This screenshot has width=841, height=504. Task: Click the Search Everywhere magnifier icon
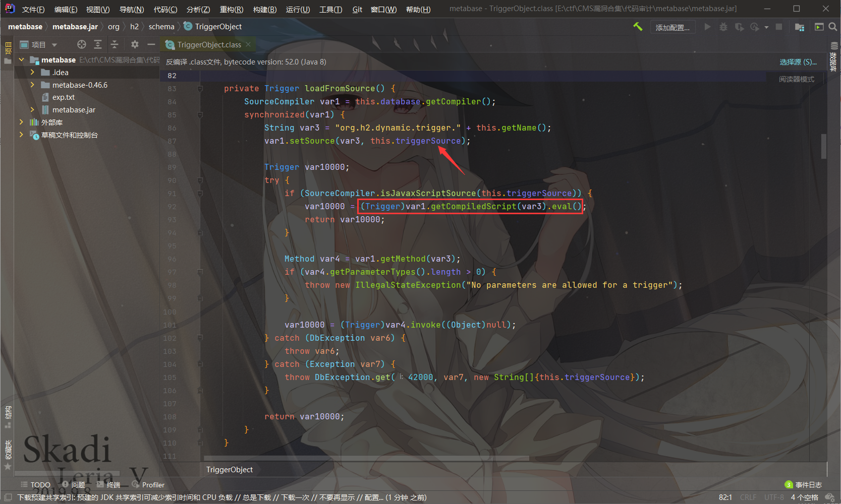click(833, 27)
